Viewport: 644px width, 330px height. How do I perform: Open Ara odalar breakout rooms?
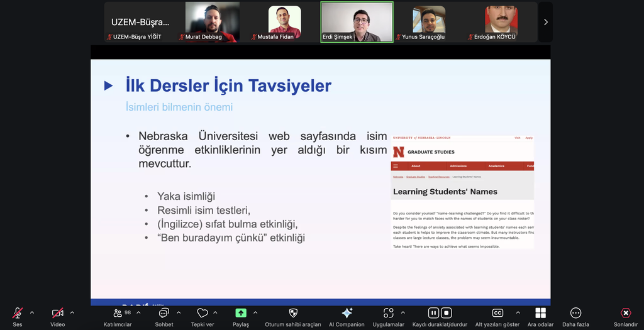540,313
